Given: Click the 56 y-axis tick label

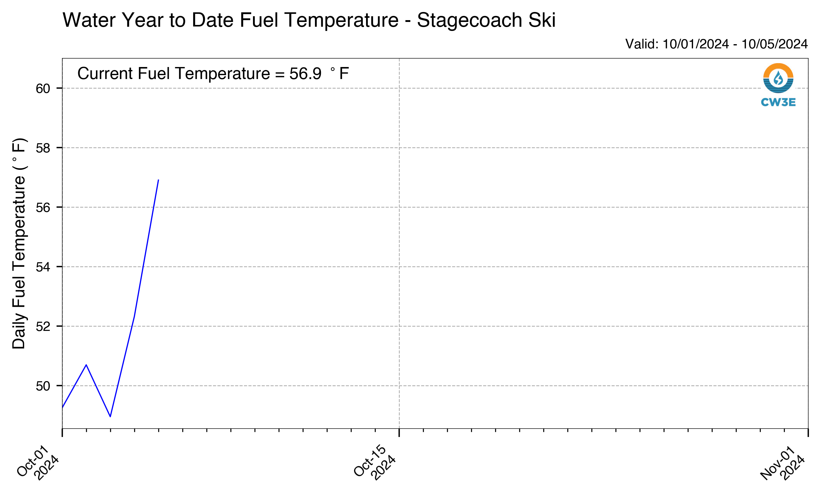Looking at the screenshot, I should pyautogui.click(x=43, y=207).
